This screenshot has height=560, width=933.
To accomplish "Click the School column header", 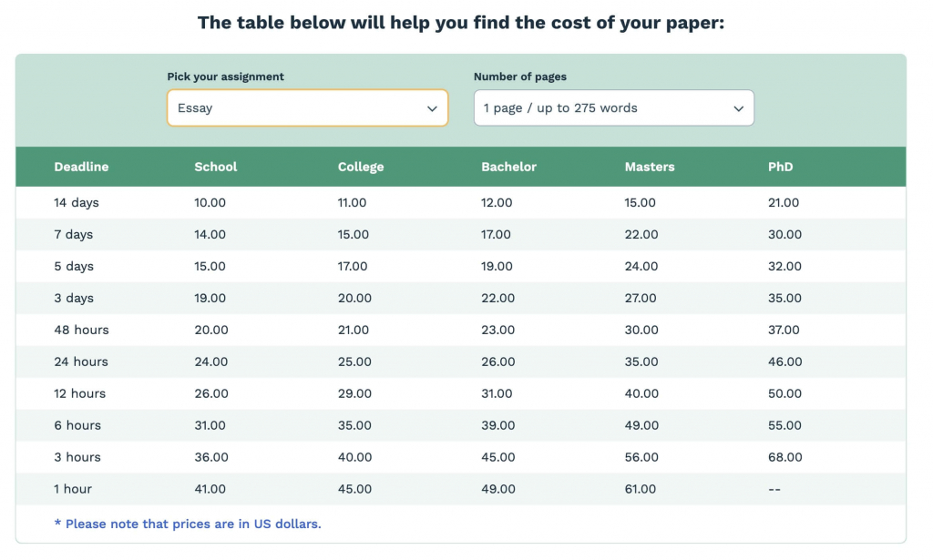I will [x=215, y=167].
